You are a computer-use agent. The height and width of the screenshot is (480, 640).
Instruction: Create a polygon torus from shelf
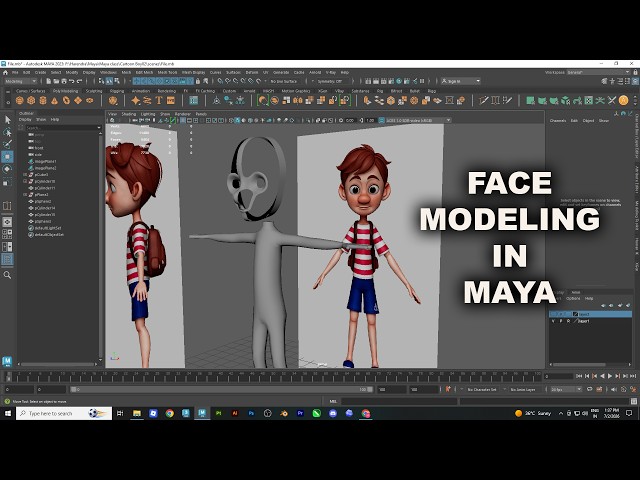pos(66,100)
